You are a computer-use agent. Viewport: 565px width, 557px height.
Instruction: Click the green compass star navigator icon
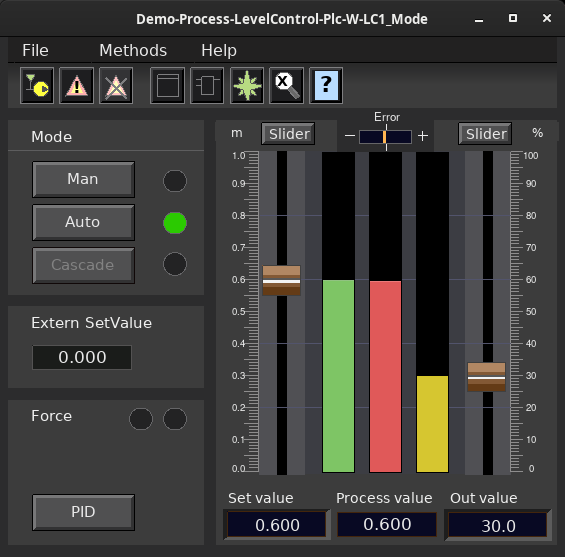[247, 85]
